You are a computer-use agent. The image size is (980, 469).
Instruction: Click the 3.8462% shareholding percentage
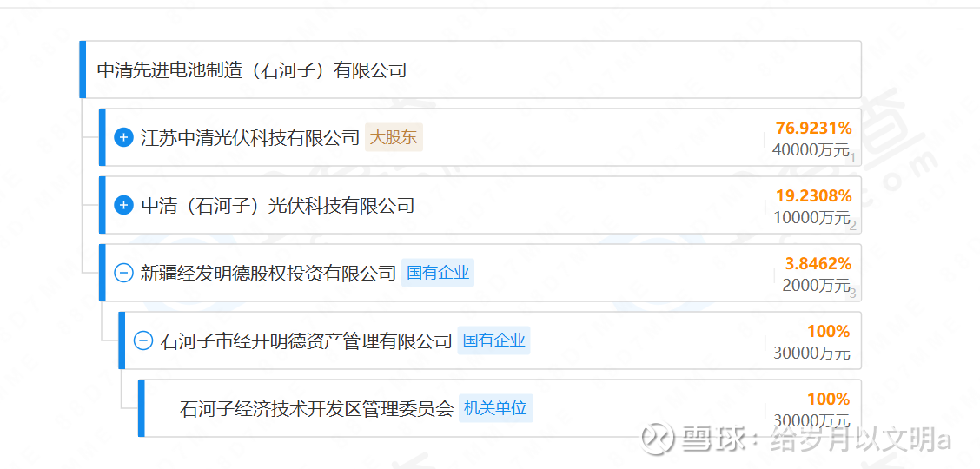[x=818, y=263]
